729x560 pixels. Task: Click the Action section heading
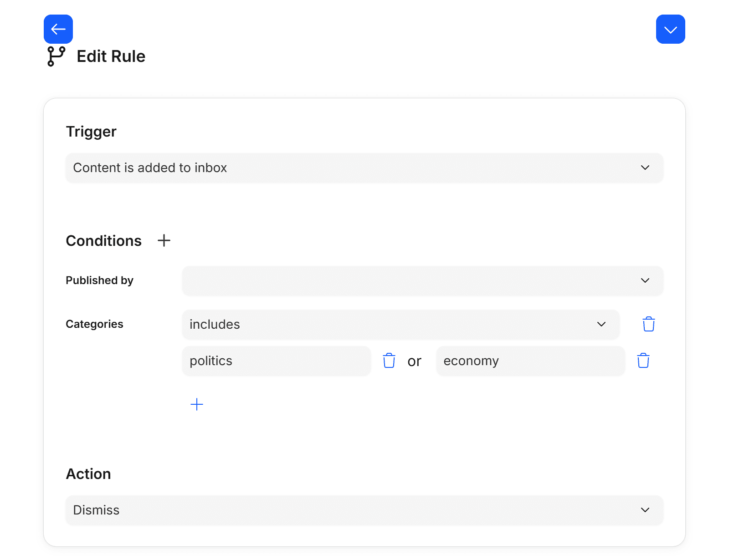(x=88, y=474)
